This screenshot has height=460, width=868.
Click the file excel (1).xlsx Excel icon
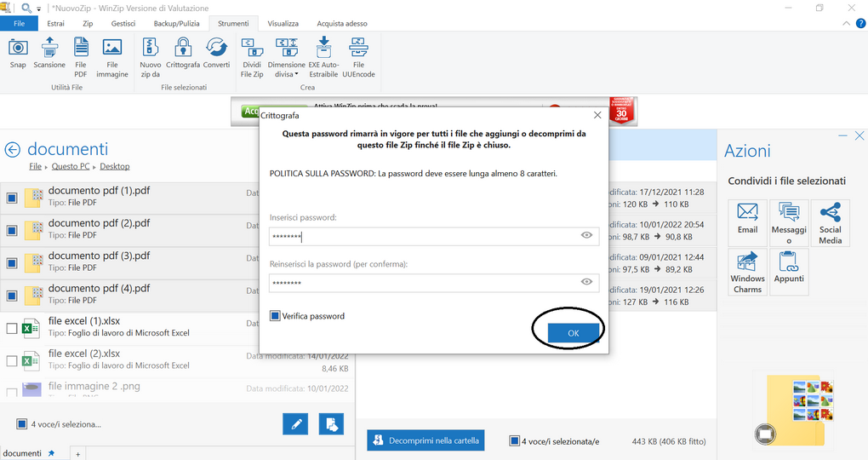[x=31, y=329]
